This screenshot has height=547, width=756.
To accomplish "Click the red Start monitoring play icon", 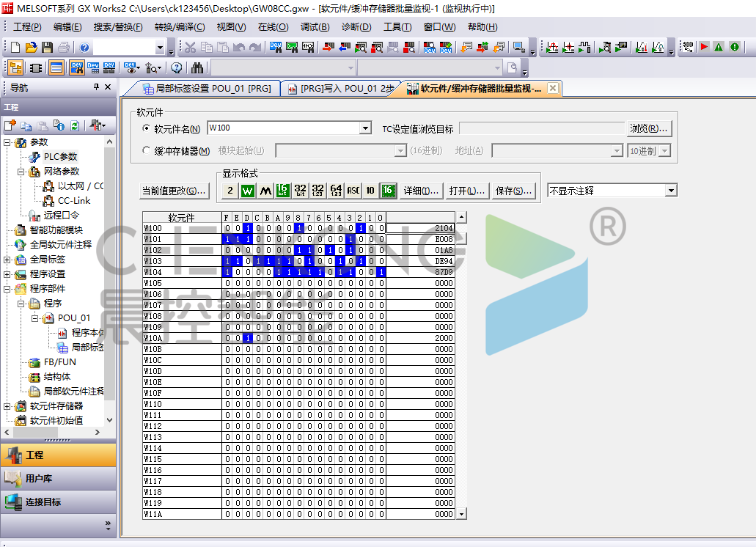I will 704,47.
